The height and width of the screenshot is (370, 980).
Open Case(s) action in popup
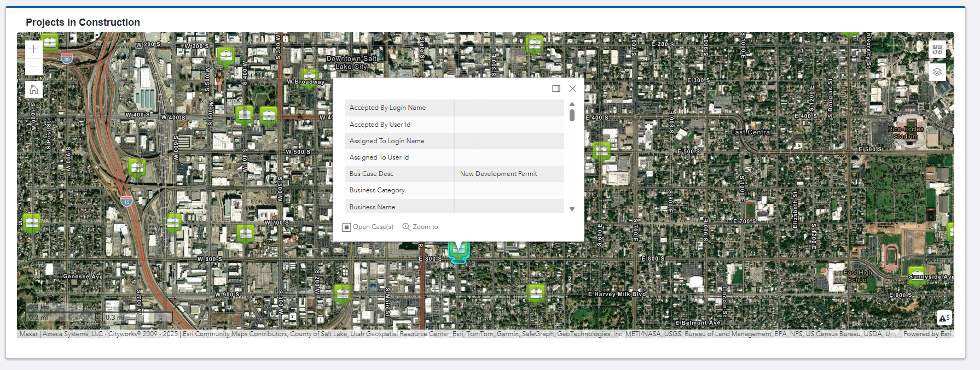[368, 227]
